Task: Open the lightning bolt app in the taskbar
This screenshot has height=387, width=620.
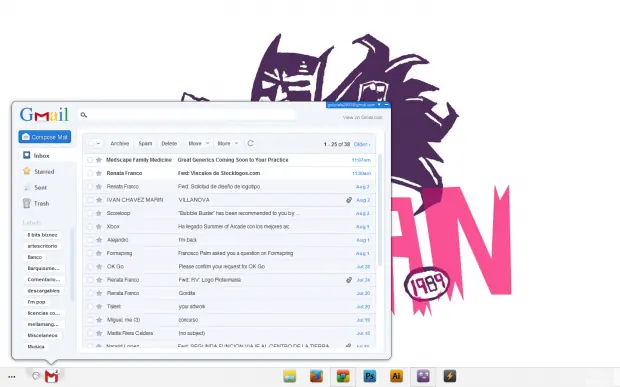Action: 450,376
